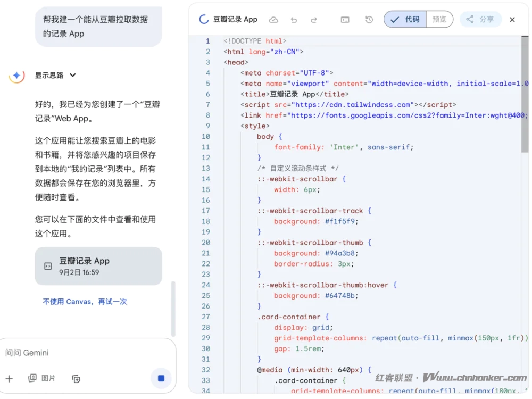Viewport: 532px width, 399px height.
Task: Click the 分享 share button
Action: click(480, 19)
